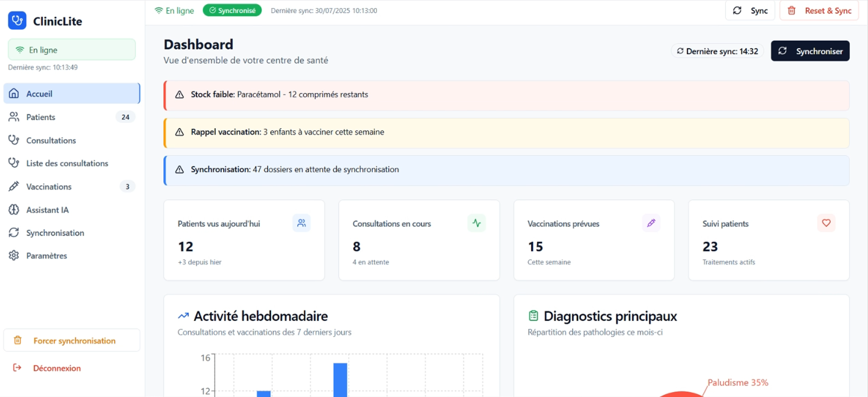Viewport: 868px width, 397px height.
Task: Click the ClinicLite stethoscope logo icon
Action: click(17, 21)
